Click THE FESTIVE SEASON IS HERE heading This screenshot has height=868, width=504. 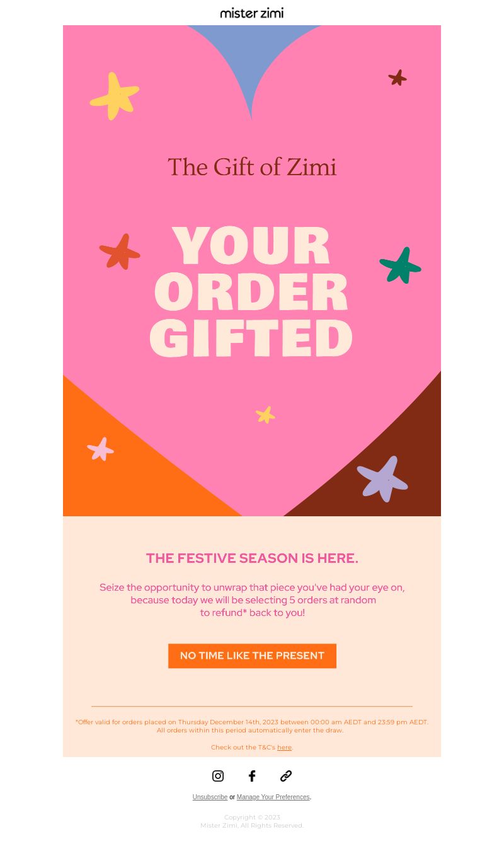click(x=252, y=558)
